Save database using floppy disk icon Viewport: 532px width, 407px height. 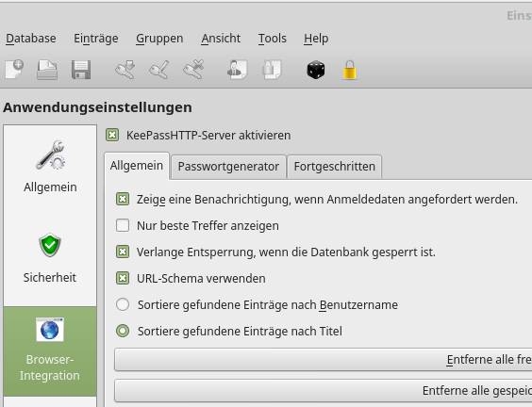(81, 70)
